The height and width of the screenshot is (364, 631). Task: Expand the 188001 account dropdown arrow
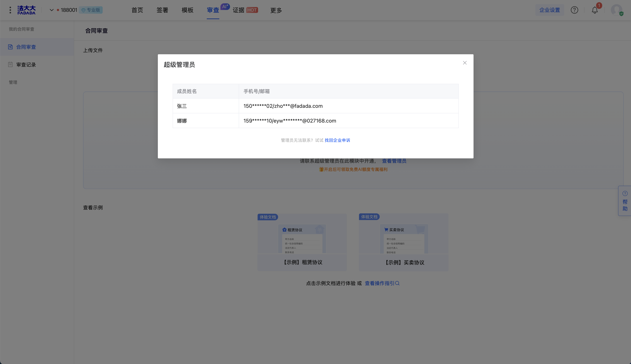coord(52,10)
